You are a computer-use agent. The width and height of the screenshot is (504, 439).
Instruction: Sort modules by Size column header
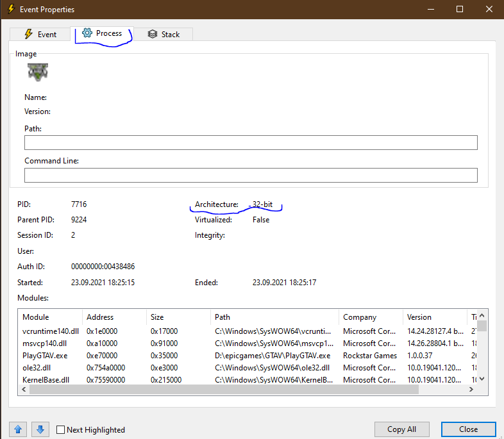click(178, 317)
